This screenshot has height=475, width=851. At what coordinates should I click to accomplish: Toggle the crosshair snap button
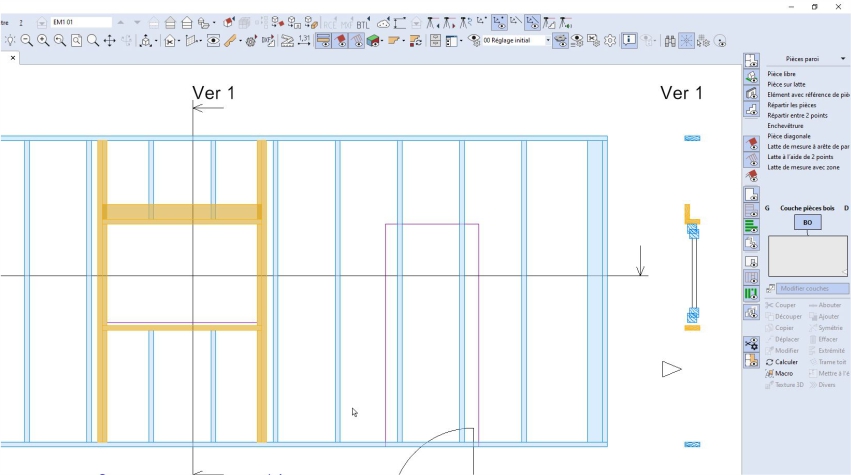pos(686,41)
